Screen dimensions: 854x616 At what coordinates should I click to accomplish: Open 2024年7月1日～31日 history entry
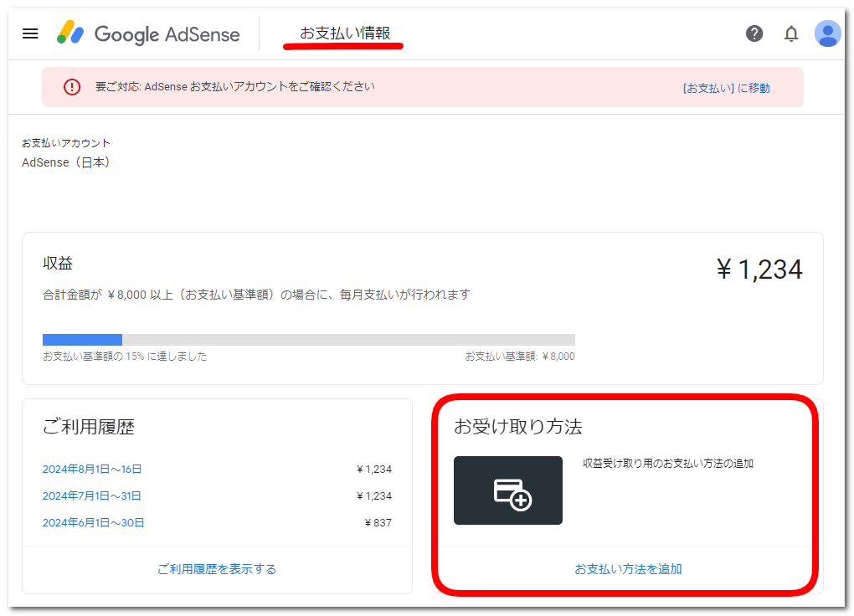click(x=92, y=496)
